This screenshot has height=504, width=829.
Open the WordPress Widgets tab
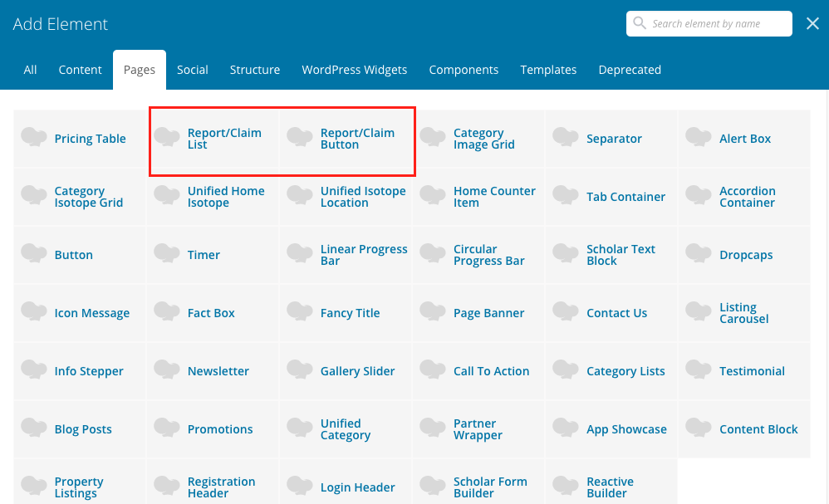pos(354,70)
